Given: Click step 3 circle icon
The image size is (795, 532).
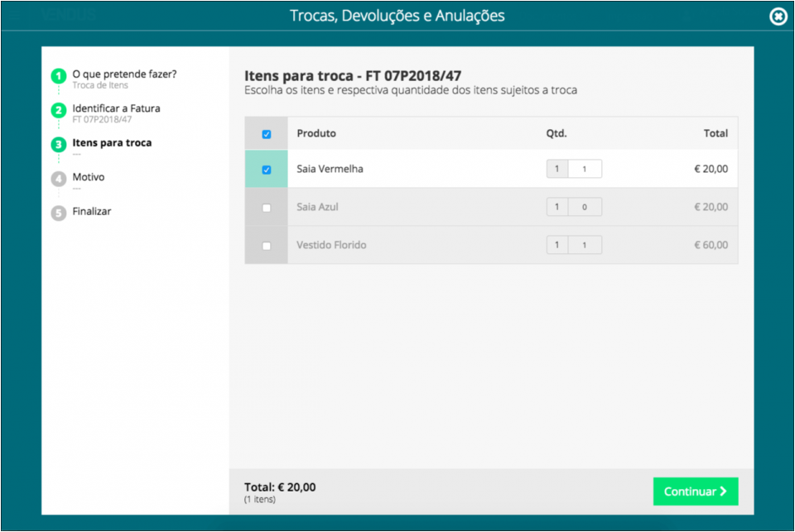Looking at the screenshot, I should (x=58, y=145).
